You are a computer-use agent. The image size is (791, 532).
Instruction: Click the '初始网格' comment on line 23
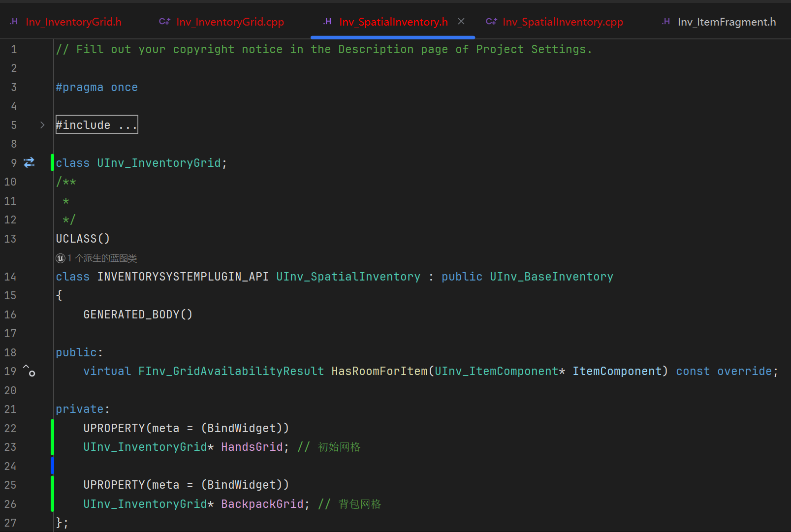339,447
